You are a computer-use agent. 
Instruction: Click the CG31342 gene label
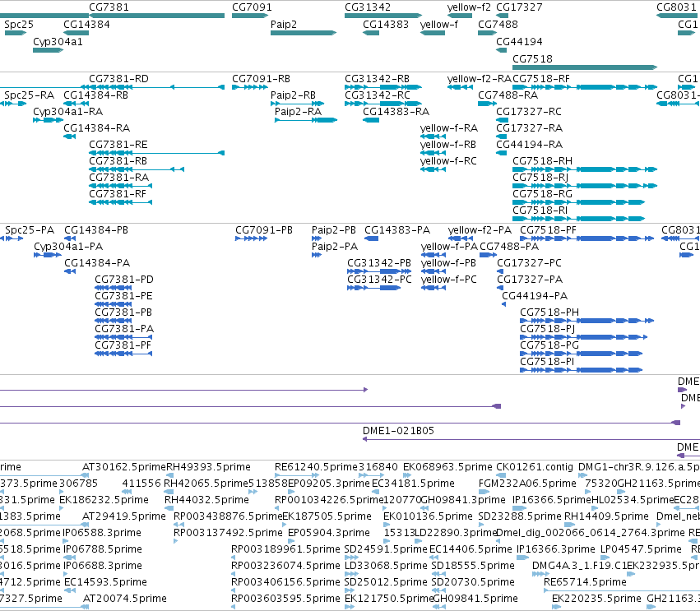point(368,7)
